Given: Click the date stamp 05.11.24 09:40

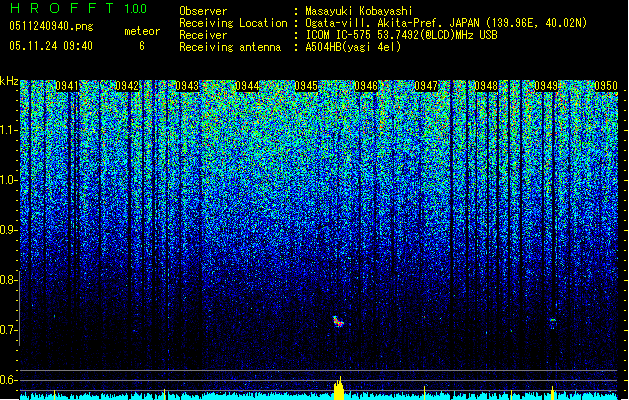Looking at the screenshot, I should 51,46.
